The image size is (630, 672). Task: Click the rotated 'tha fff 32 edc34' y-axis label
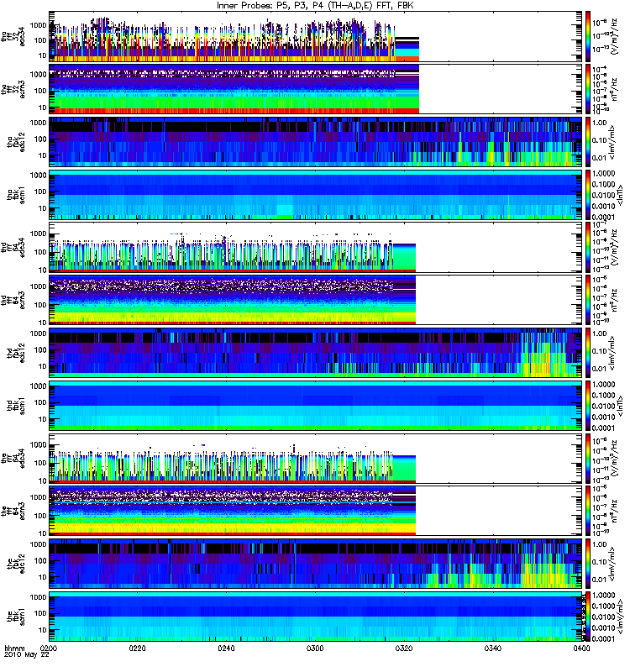(13, 37)
